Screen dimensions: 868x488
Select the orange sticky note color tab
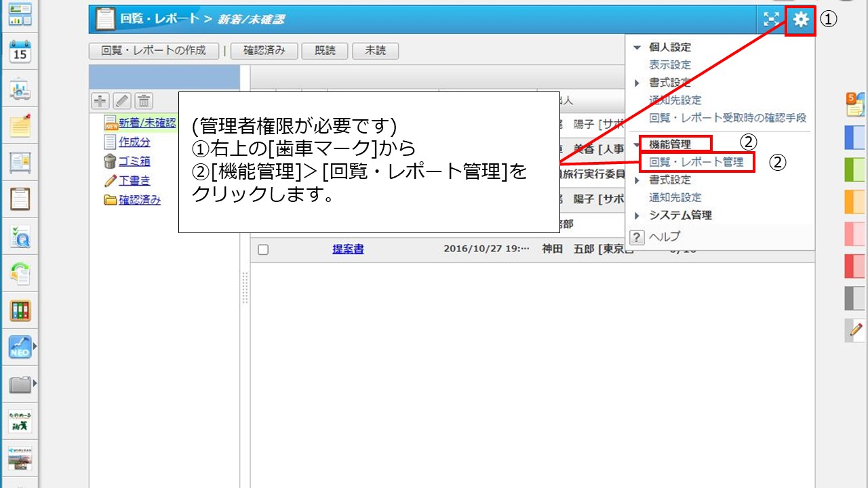tap(855, 202)
